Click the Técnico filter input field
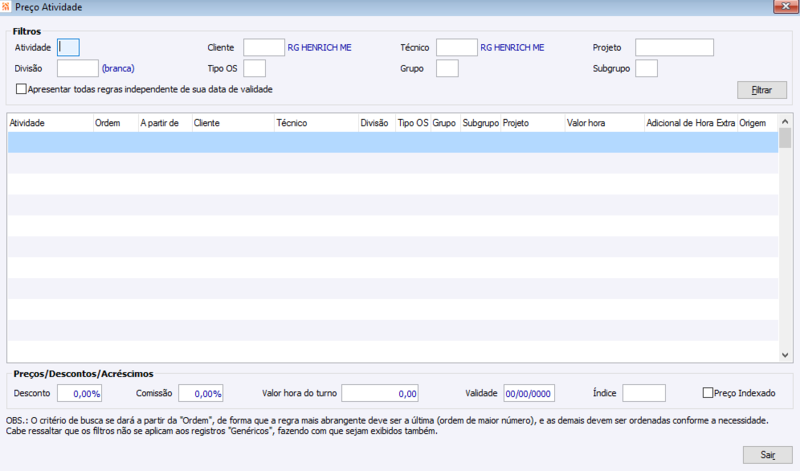800x471 pixels. 457,47
